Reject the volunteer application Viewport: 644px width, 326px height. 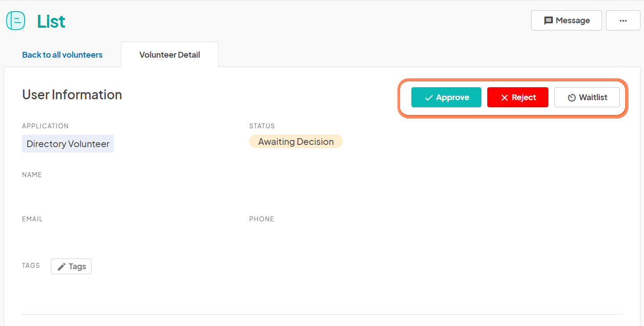coord(518,97)
